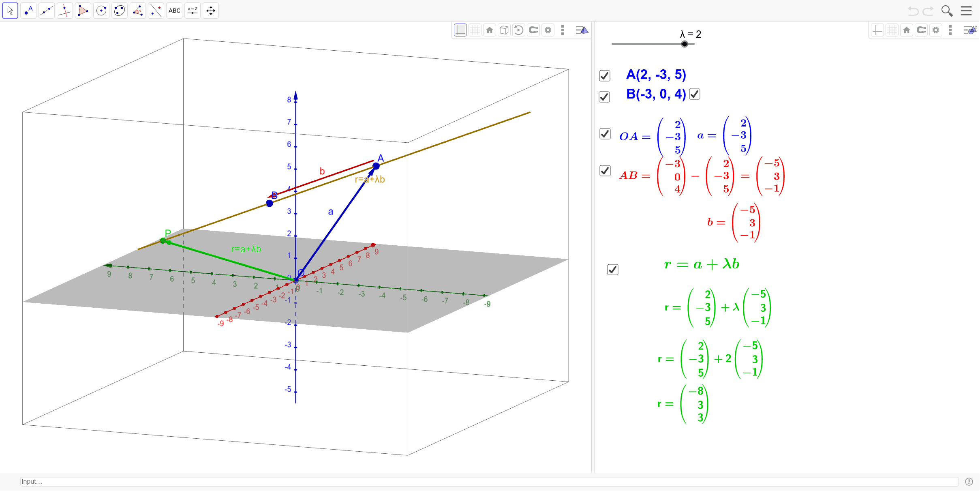Image resolution: width=980 pixels, height=491 pixels.
Task: Select the Angle measurement tool
Action: (x=138, y=11)
